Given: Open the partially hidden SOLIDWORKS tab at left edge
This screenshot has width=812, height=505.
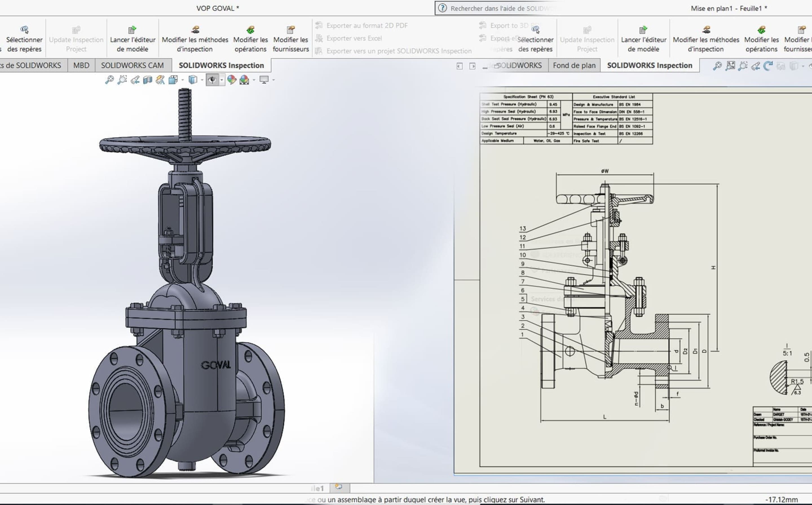Looking at the screenshot, I should (31, 65).
